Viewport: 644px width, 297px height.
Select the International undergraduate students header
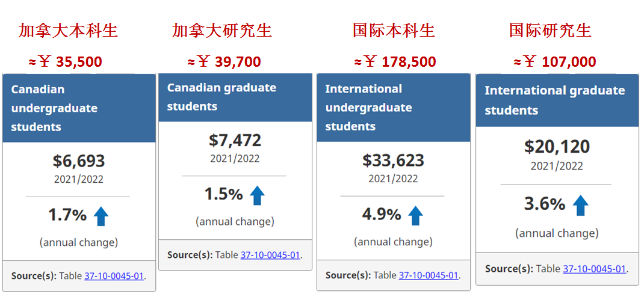pyautogui.click(x=394, y=108)
